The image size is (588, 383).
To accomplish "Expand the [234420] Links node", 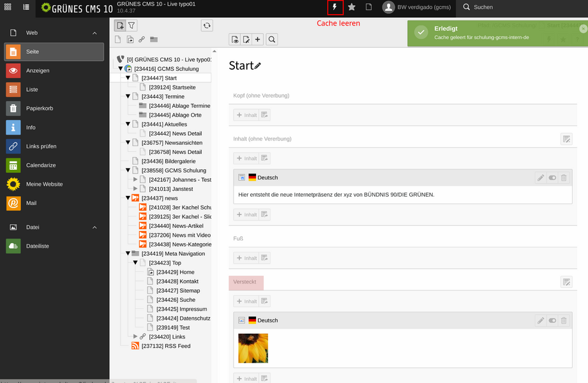I will pos(135,337).
